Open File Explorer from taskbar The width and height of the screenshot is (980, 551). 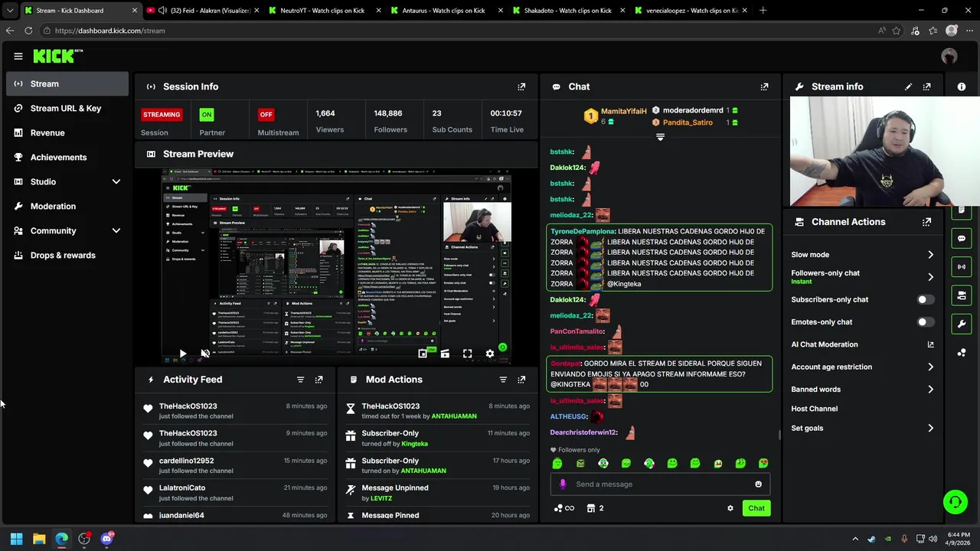(x=39, y=539)
